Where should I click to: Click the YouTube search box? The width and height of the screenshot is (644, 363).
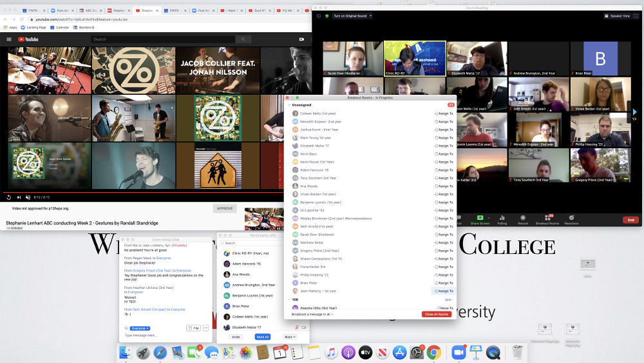click(x=163, y=39)
